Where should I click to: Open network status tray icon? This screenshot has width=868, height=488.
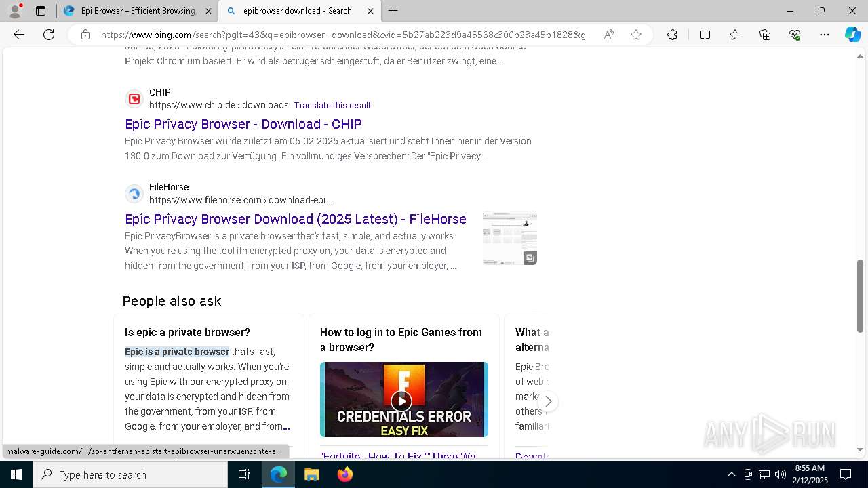point(764,474)
